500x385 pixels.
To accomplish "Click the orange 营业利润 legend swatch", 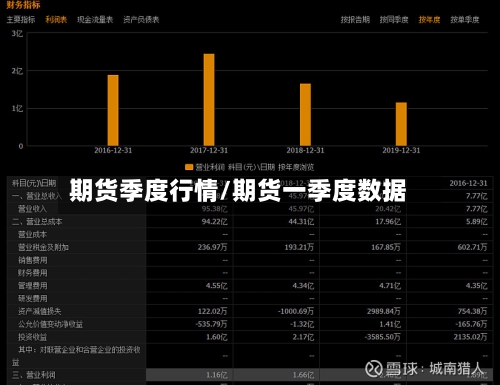I will click(189, 167).
